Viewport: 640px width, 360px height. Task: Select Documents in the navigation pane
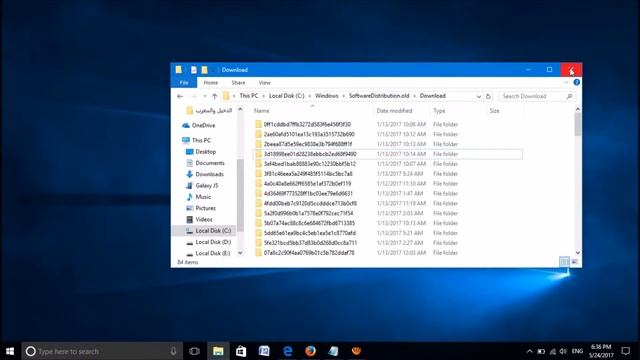point(210,163)
